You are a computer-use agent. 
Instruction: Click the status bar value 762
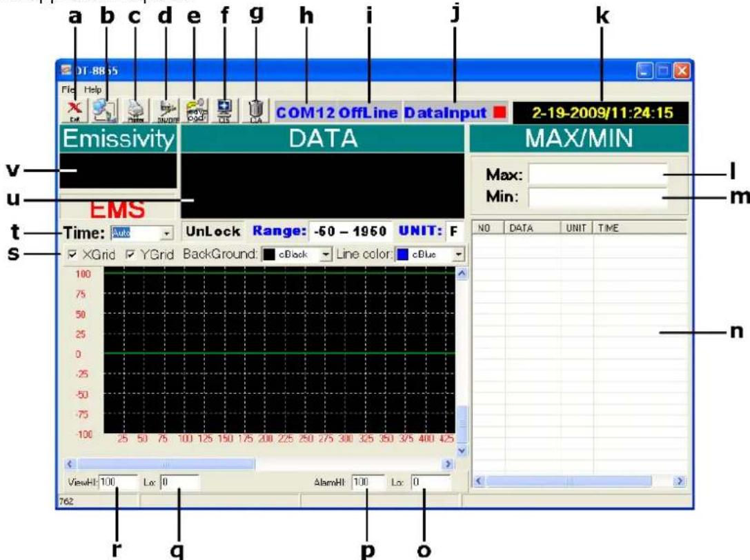[x=66, y=501]
